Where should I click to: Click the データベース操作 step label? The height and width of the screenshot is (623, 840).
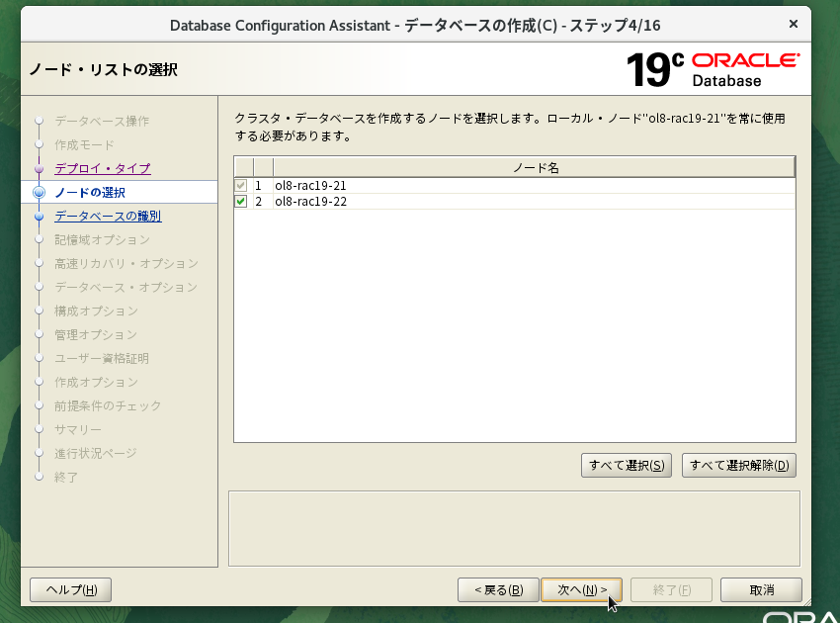pyautogui.click(x=102, y=122)
